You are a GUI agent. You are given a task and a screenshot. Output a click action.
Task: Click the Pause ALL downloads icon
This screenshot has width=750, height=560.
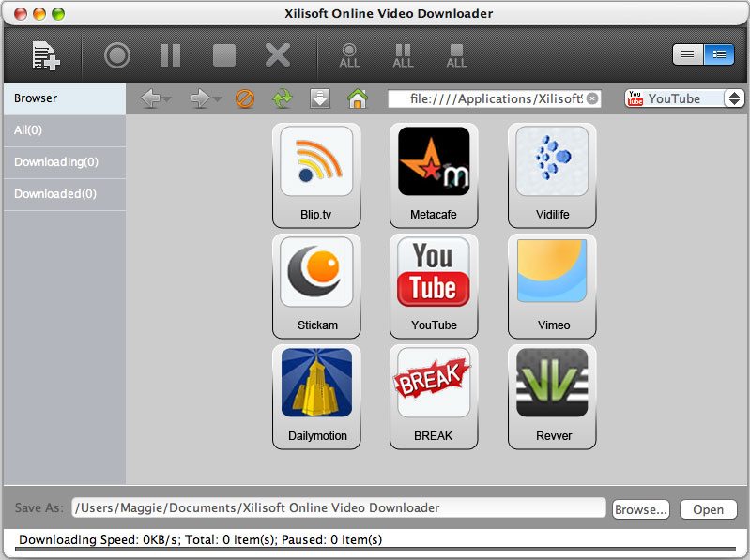click(403, 55)
